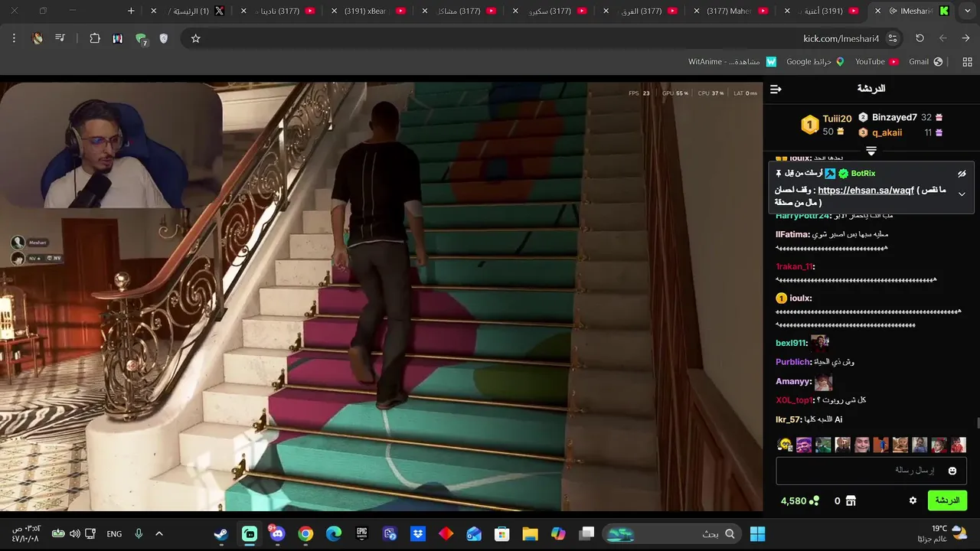Open the ehsan.sa/waqf link
This screenshot has width=980, height=551.
(x=866, y=191)
